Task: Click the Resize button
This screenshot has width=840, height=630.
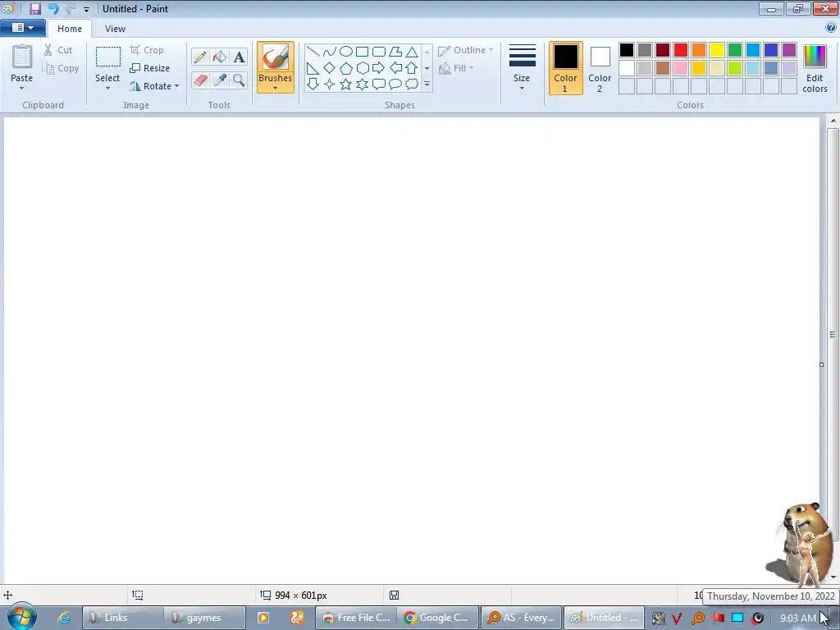Action: (x=150, y=68)
